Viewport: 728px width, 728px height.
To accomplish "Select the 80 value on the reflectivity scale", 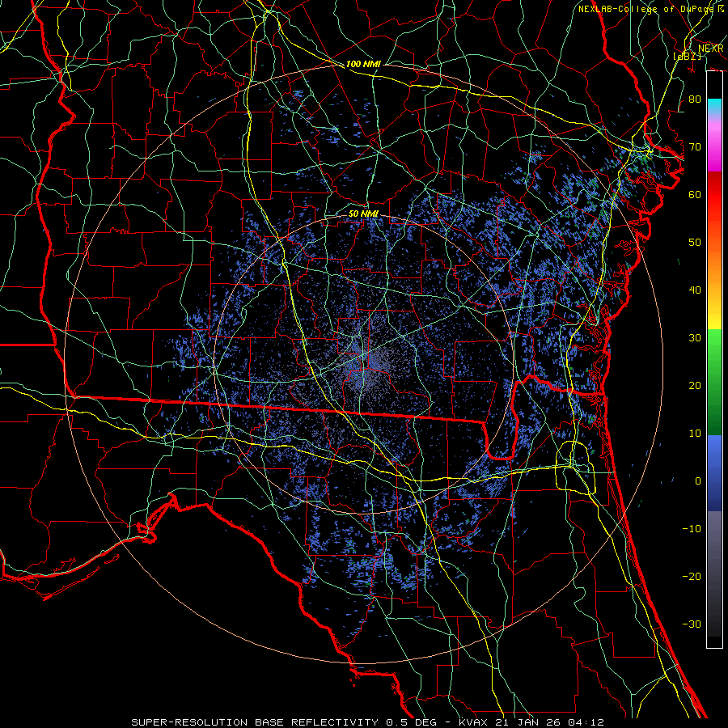I will [695, 99].
